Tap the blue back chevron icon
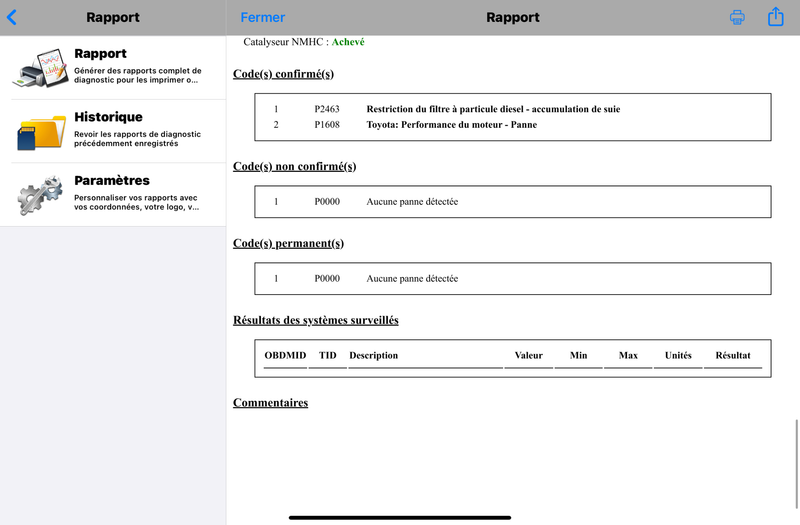 [12, 17]
